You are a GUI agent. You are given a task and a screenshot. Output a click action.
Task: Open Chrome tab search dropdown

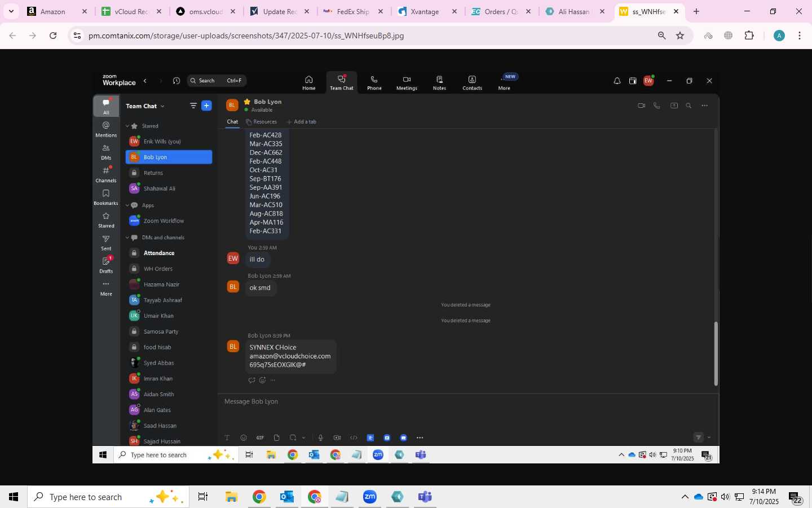pos(11,11)
